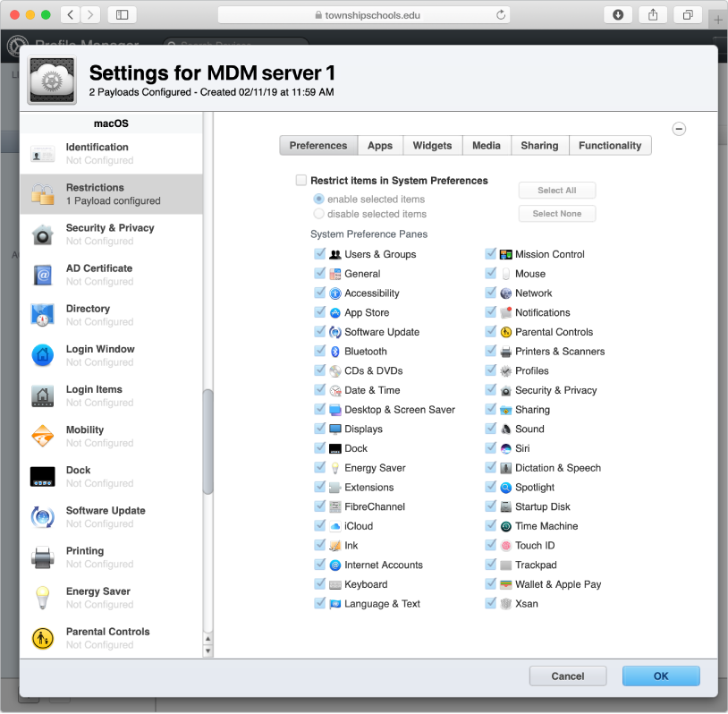Click the Select None button
This screenshot has height=714, width=728.
tap(556, 214)
